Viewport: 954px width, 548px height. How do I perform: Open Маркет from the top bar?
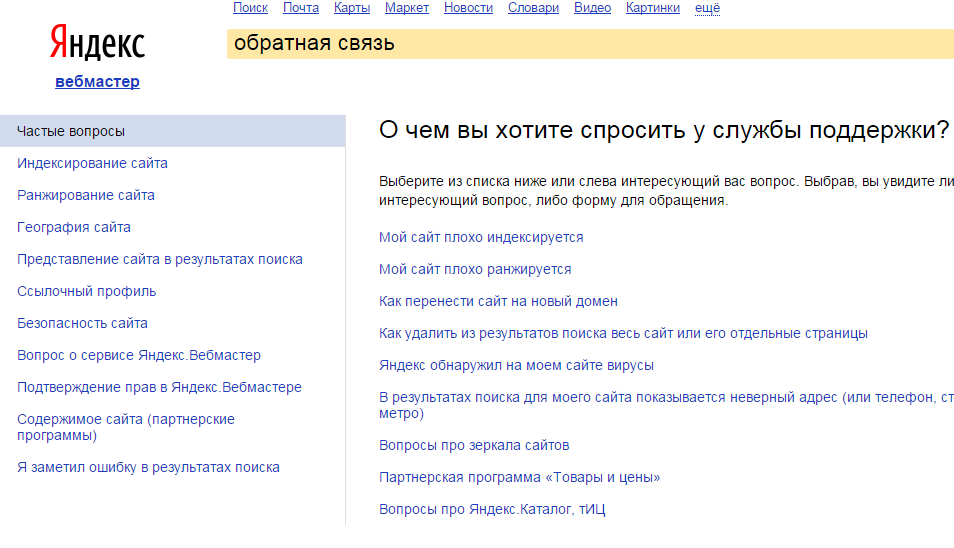[407, 8]
